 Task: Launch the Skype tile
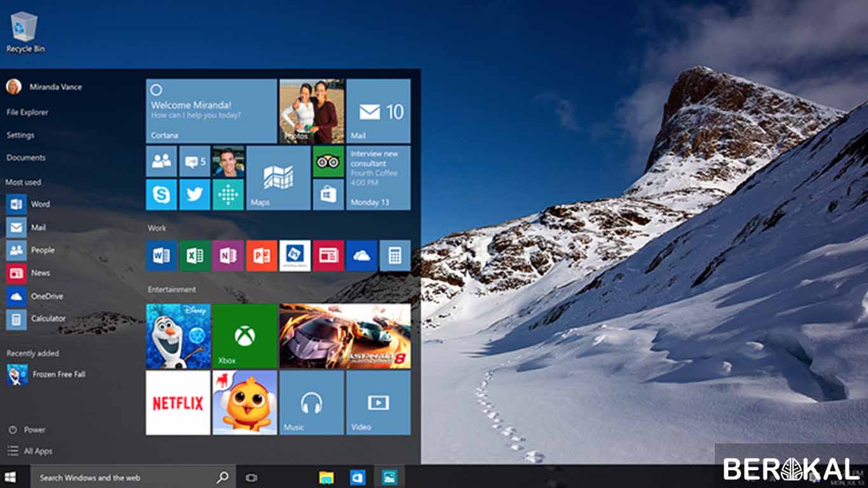coord(161,194)
